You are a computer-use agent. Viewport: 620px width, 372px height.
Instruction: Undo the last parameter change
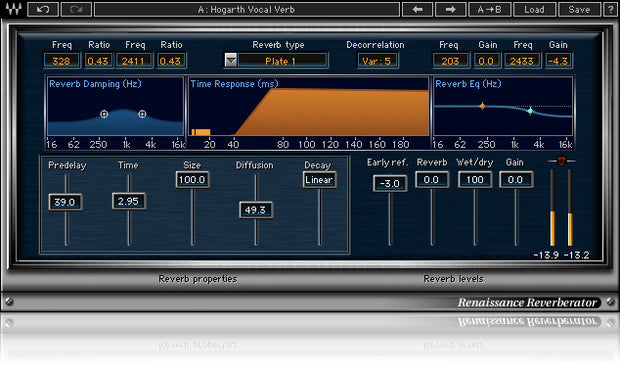(43, 9)
